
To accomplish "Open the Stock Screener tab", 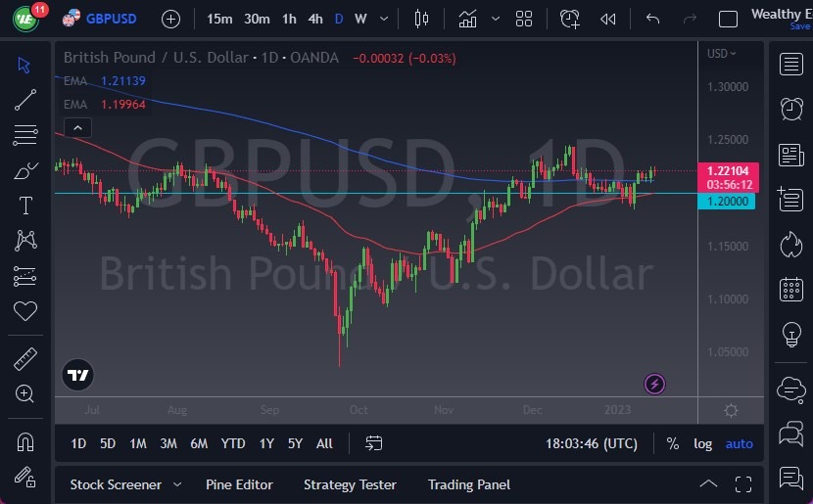I will point(116,484).
